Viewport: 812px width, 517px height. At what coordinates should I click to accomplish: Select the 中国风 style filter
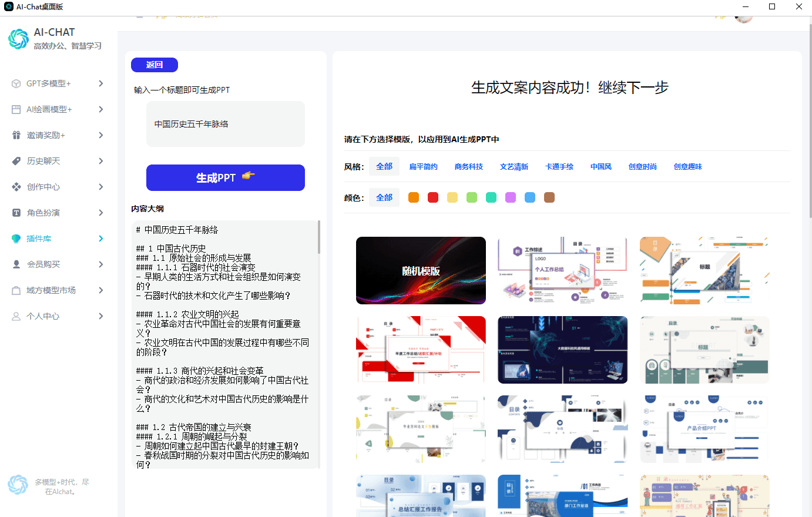point(601,167)
